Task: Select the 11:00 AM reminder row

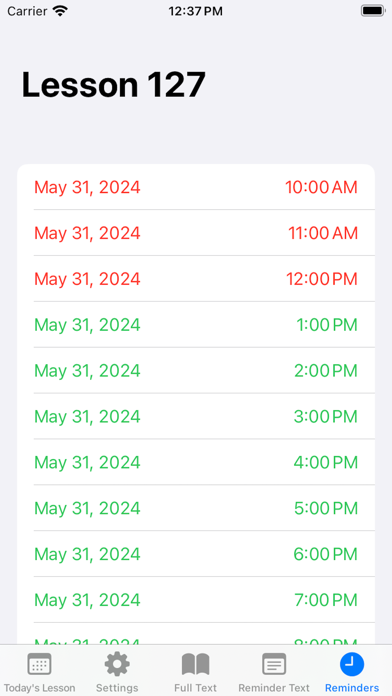Action: [x=196, y=233]
